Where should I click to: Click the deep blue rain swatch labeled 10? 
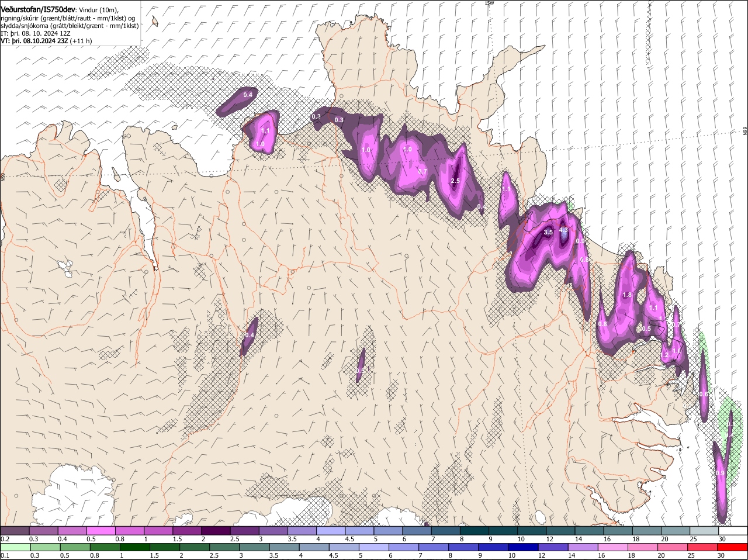(x=523, y=547)
